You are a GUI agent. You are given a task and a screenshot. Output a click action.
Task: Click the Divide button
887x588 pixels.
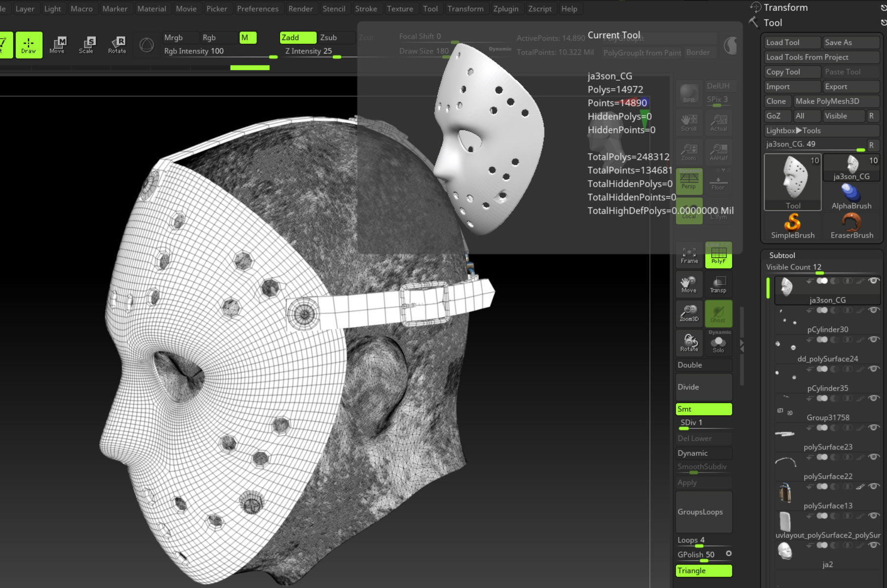pos(704,387)
